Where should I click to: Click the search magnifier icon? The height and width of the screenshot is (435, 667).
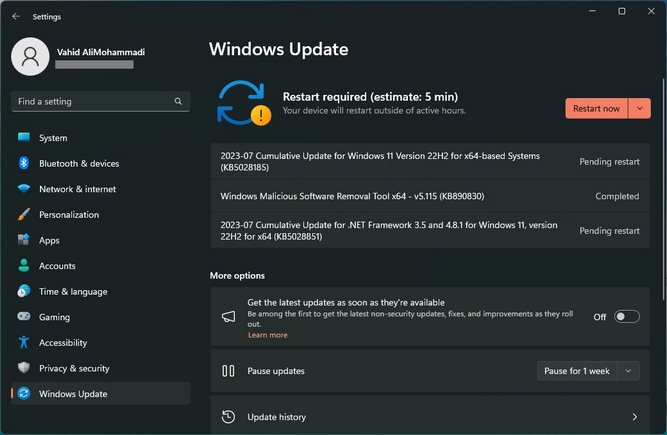click(x=178, y=101)
